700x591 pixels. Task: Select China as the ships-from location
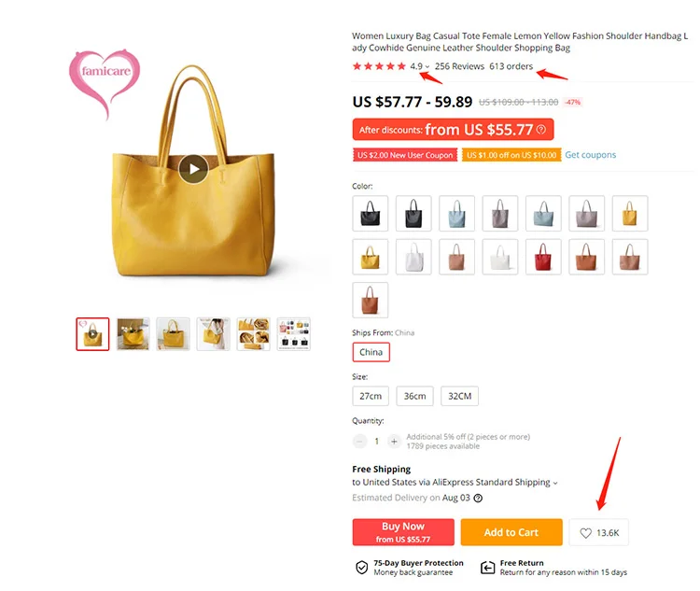371,352
